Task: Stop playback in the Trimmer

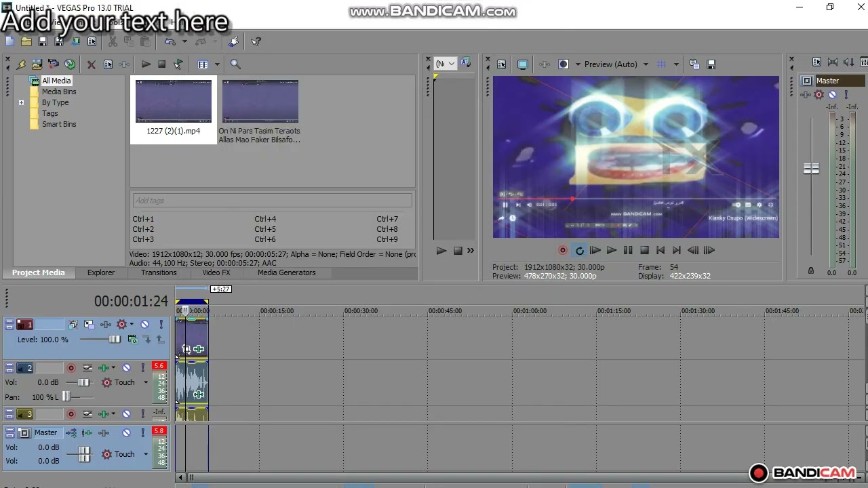Action: pos(458,251)
